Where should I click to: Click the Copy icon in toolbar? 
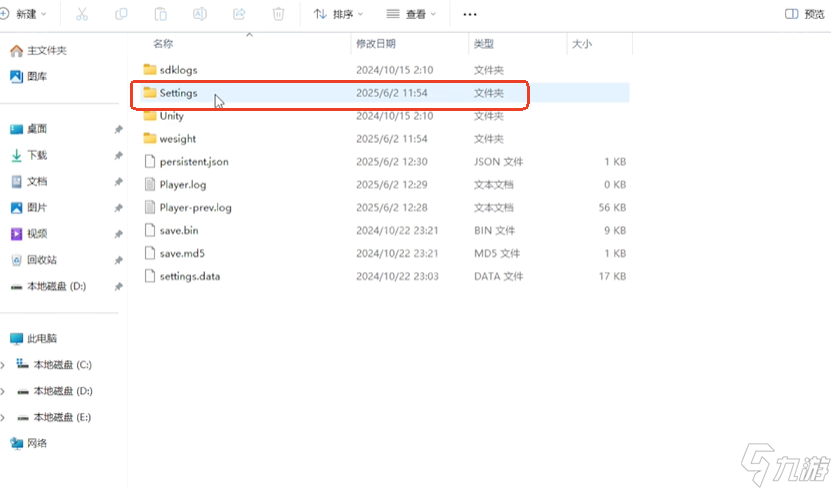[121, 14]
